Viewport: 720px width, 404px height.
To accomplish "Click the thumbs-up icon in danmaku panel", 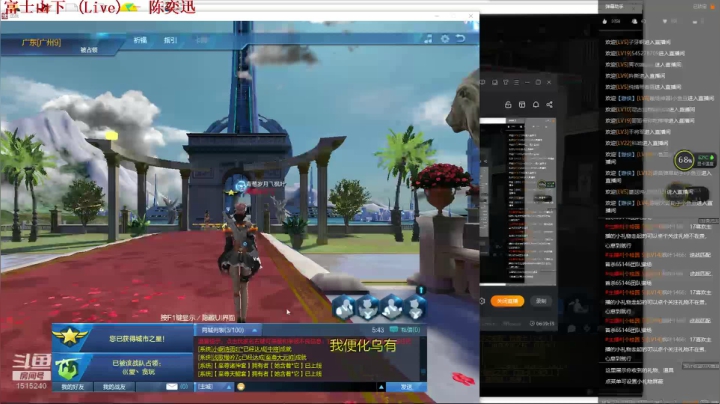I will coord(605,21).
